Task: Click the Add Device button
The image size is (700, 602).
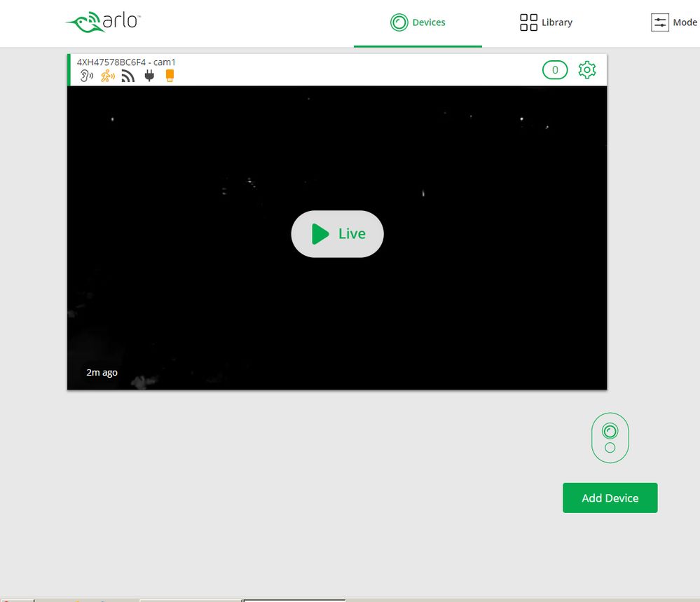Action: click(610, 498)
